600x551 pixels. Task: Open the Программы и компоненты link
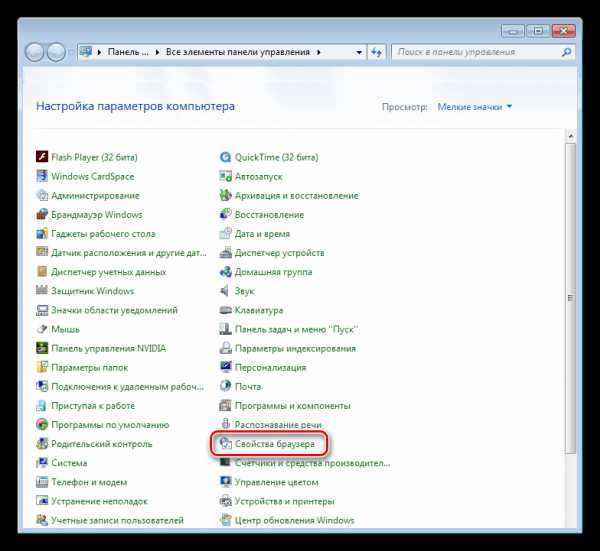(292, 406)
